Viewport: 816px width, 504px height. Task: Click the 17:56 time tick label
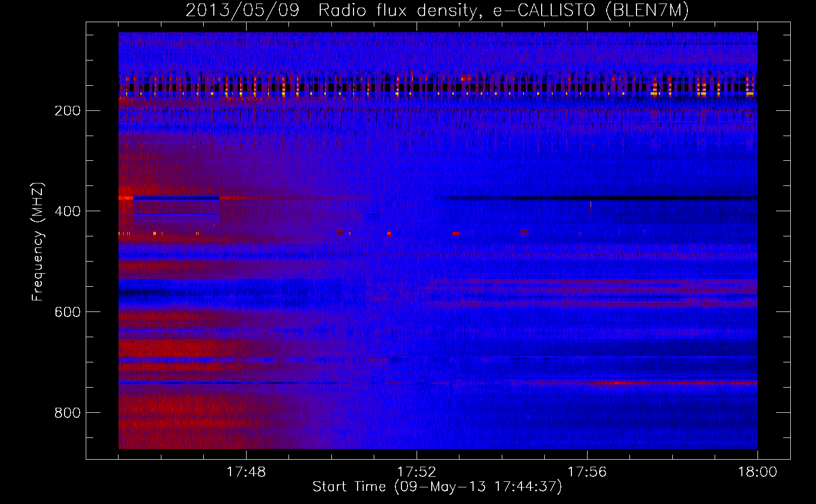587,472
